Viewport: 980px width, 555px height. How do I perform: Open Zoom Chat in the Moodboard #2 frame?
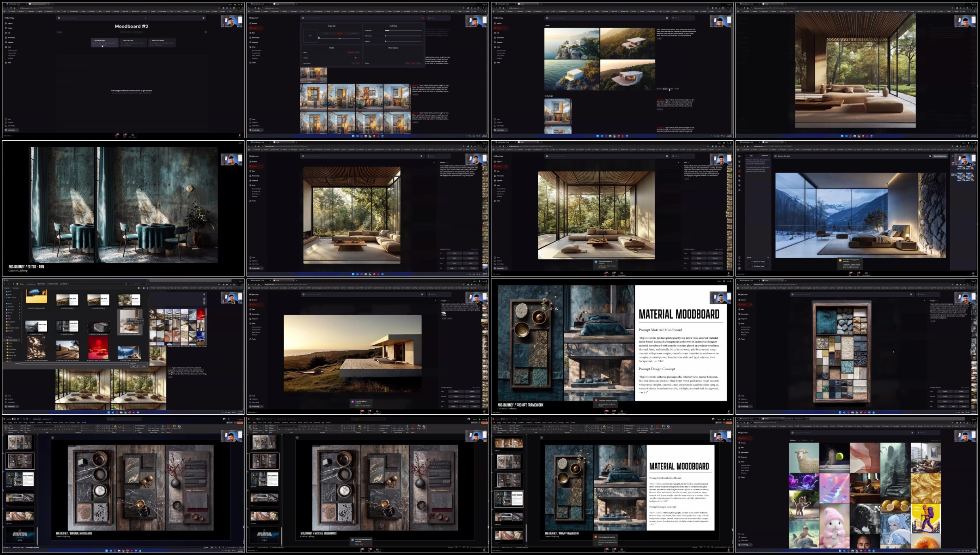coord(116,135)
